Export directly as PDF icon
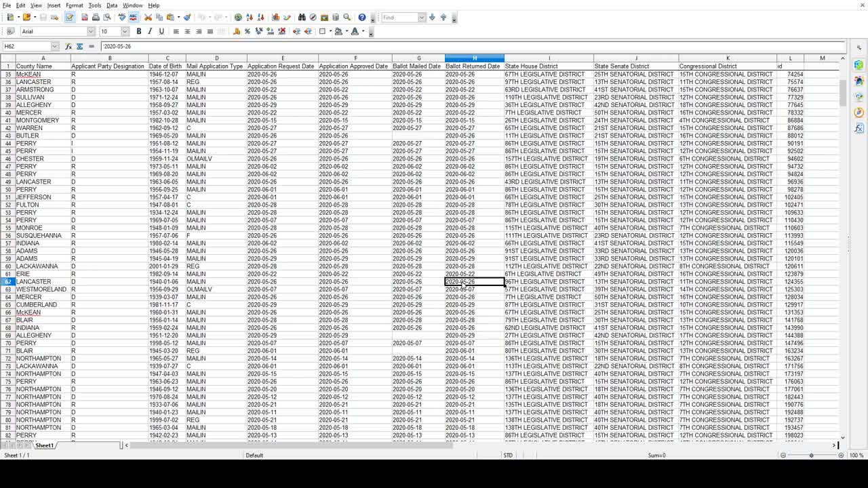The height and width of the screenshot is (488, 868). point(85,17)
